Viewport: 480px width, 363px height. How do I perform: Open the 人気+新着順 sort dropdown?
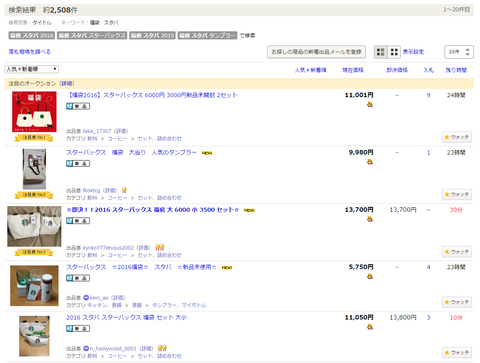pyautogui.click(x=32, y=69)
